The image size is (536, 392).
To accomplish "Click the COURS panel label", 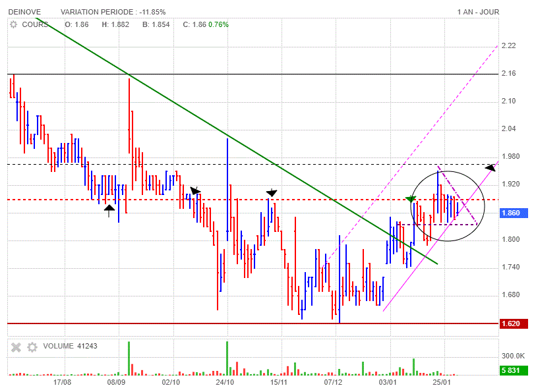I will coord(35,24).
